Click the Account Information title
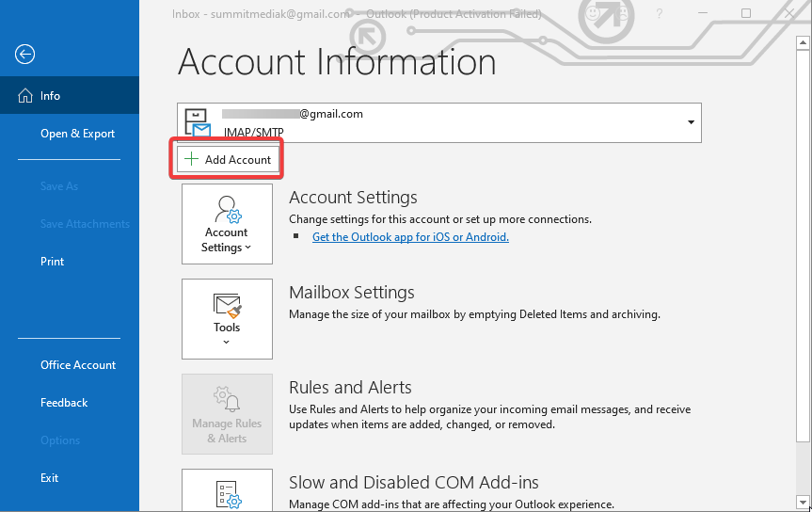 pyautogui.click(x=337, y=62)
